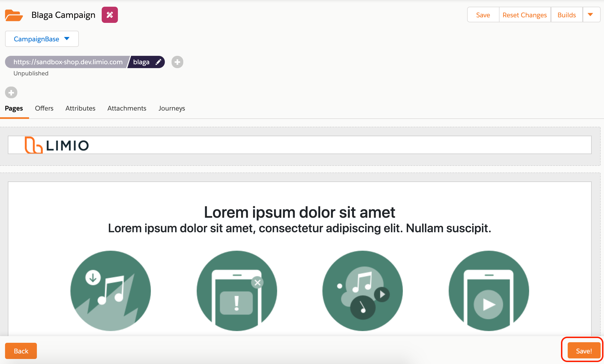Click Reset Changes button

pyautogui.click(x=525, y=15)
